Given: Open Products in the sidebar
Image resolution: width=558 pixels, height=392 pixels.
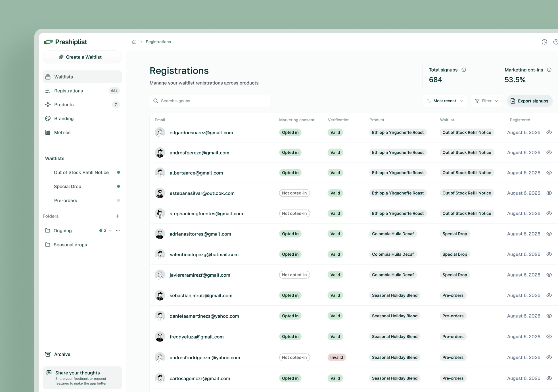Looking at the screenshot, I should [x=82, y=105].
